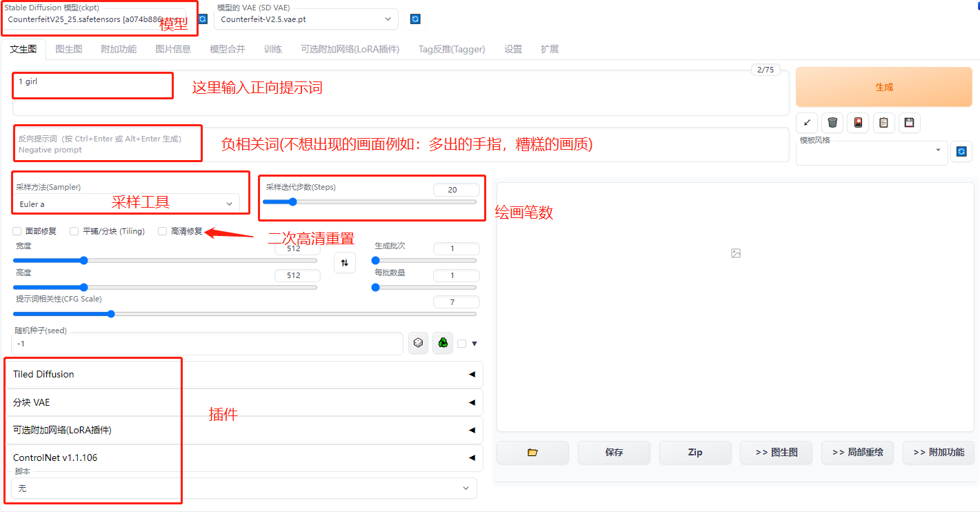Click the Zip button
980x512 pixels.
click(695, 453)
